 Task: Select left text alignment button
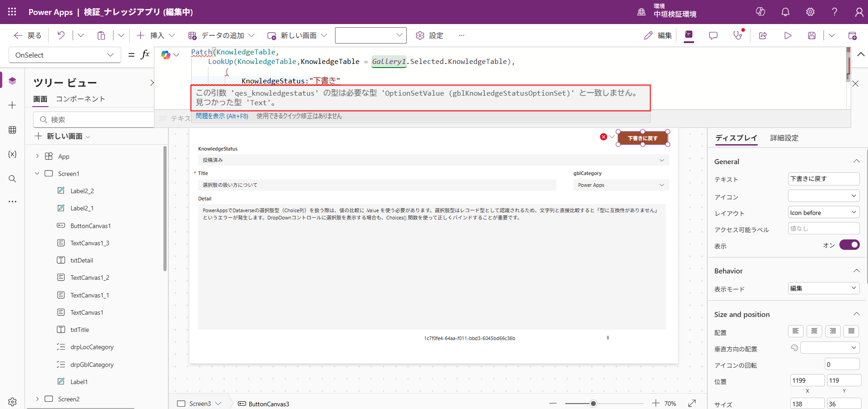795,331
